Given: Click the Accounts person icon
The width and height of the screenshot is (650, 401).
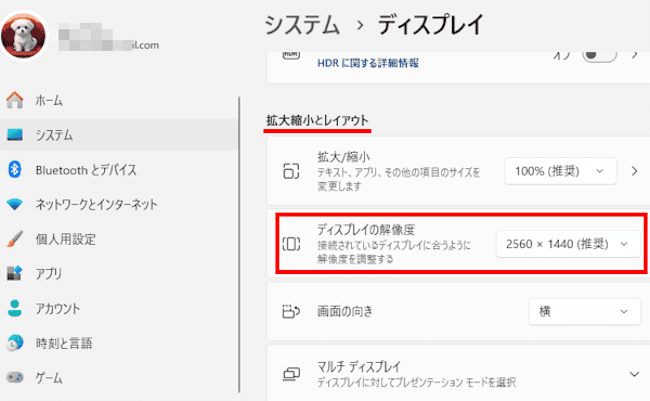Looking at the screenshot, I should click(15, 308).
